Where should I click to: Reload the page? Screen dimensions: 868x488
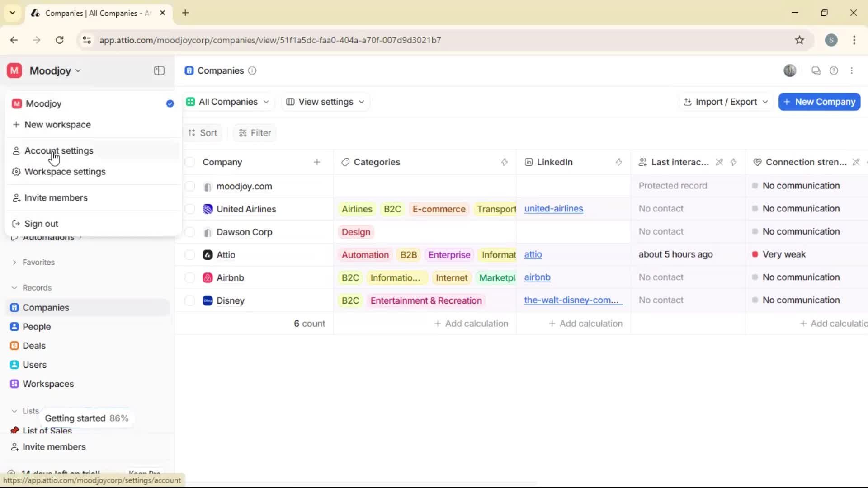(59, 40)
